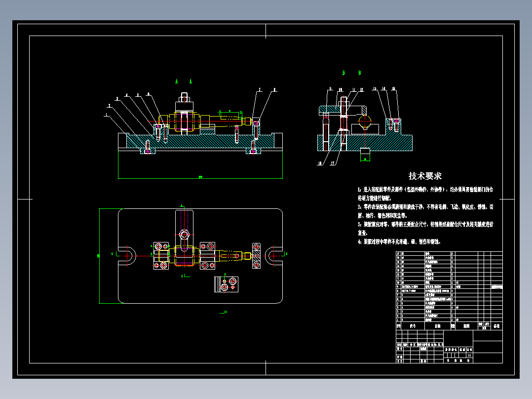Click balloon number 16 below section B-B

(x=319, y=163)
